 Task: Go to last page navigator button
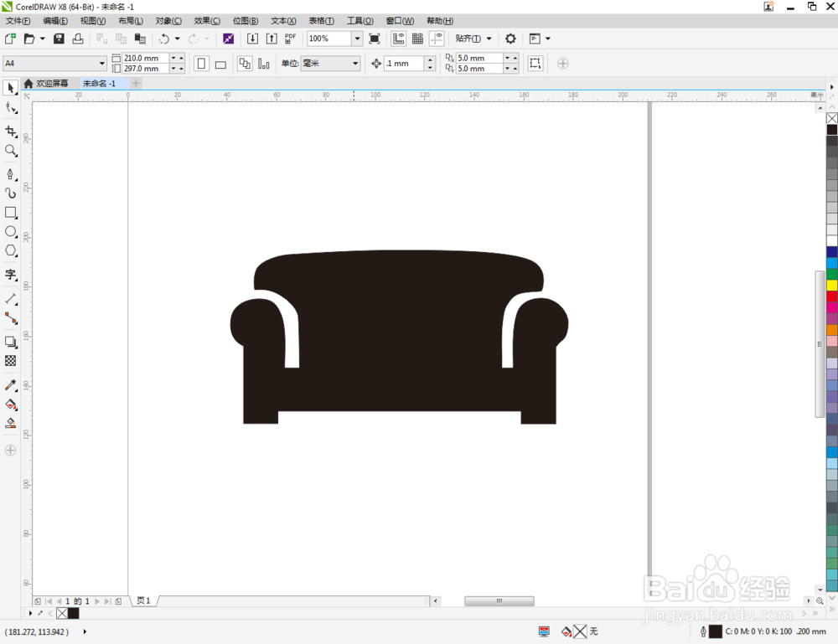(107, 601)
